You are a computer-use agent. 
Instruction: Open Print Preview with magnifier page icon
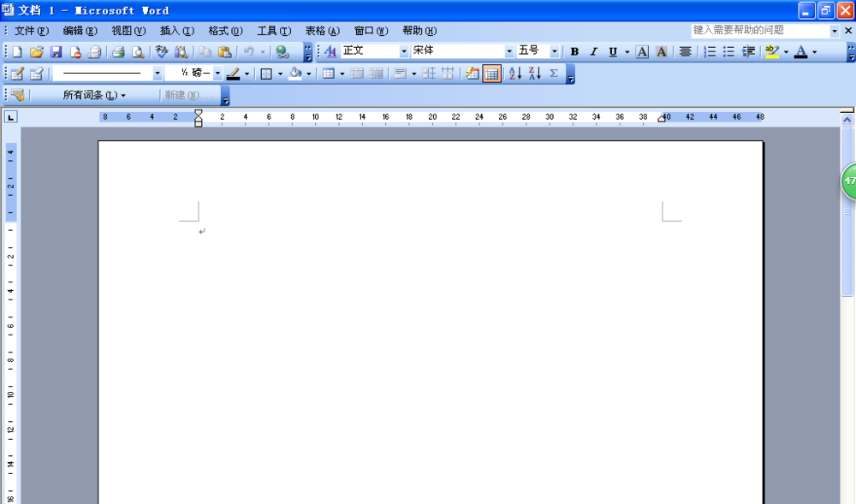click(x=138, y=52)
